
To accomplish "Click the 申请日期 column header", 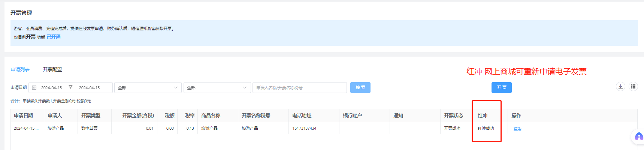I will point(23,116).
